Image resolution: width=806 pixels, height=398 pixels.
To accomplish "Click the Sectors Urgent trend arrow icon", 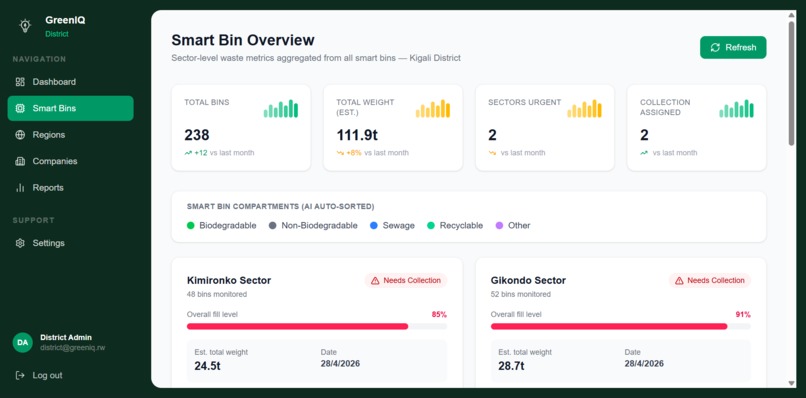I will [492, 153].
